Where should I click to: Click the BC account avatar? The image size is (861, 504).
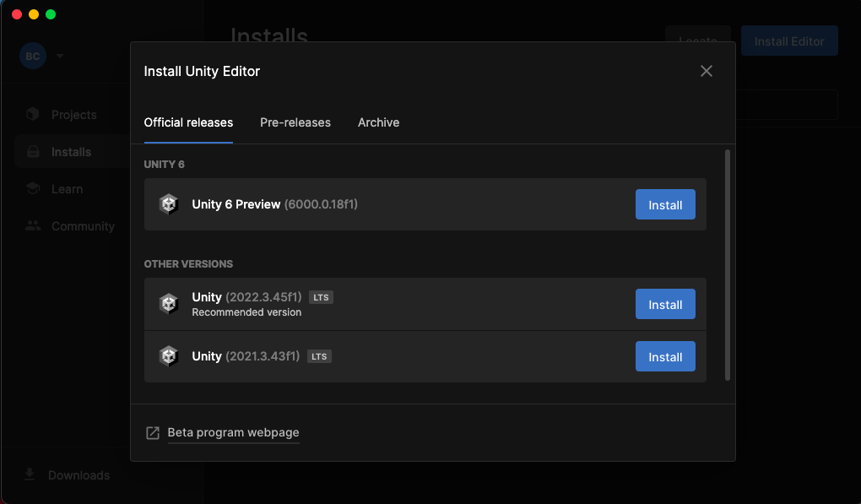[x=32, y=56]
